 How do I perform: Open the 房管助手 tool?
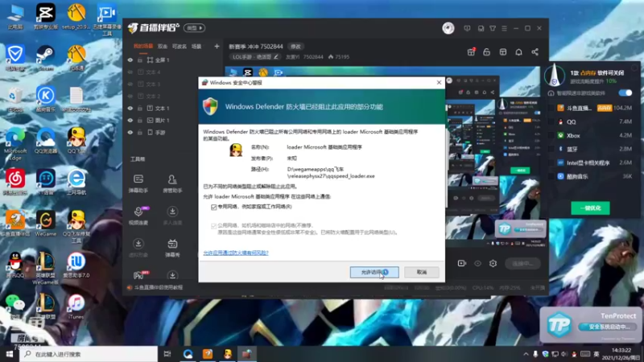click(x=172, y=183)
